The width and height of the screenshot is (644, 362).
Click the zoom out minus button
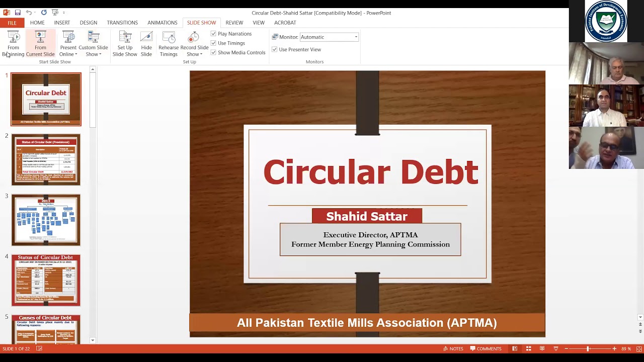(567, 348)
